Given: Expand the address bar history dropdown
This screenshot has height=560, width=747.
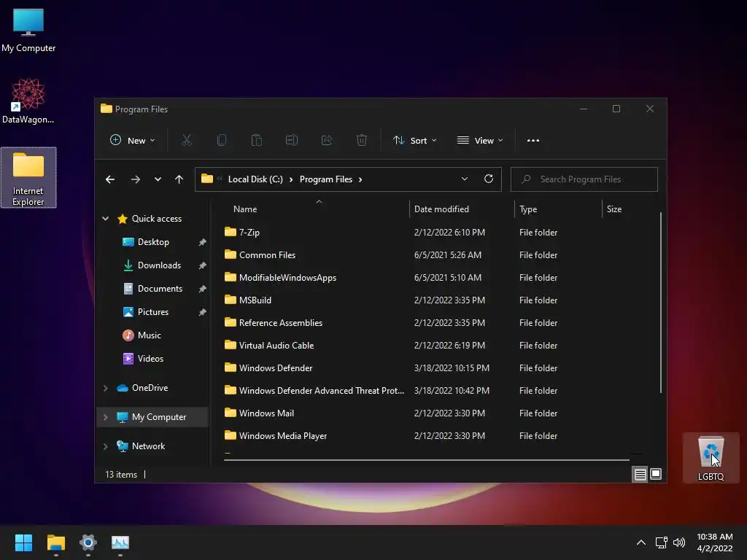Looking at the screenshot, I should tap(465, 179).
